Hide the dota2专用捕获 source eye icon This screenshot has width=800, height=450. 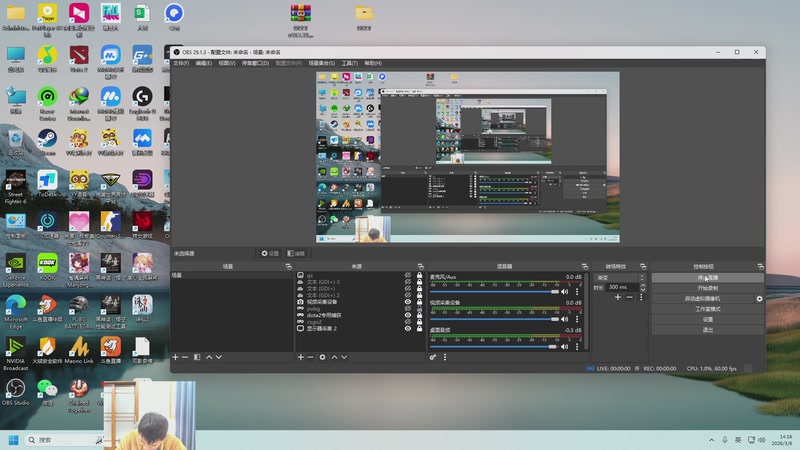408,315
